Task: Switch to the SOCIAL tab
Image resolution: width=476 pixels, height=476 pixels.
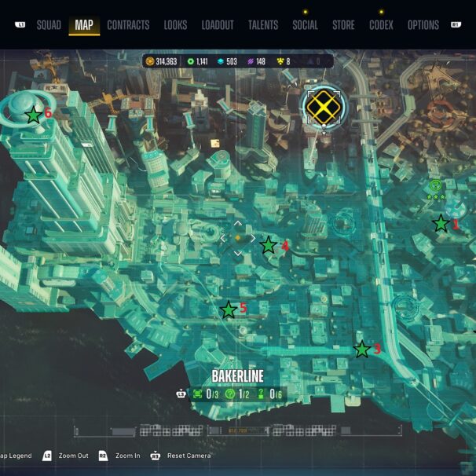Action: 305,25
